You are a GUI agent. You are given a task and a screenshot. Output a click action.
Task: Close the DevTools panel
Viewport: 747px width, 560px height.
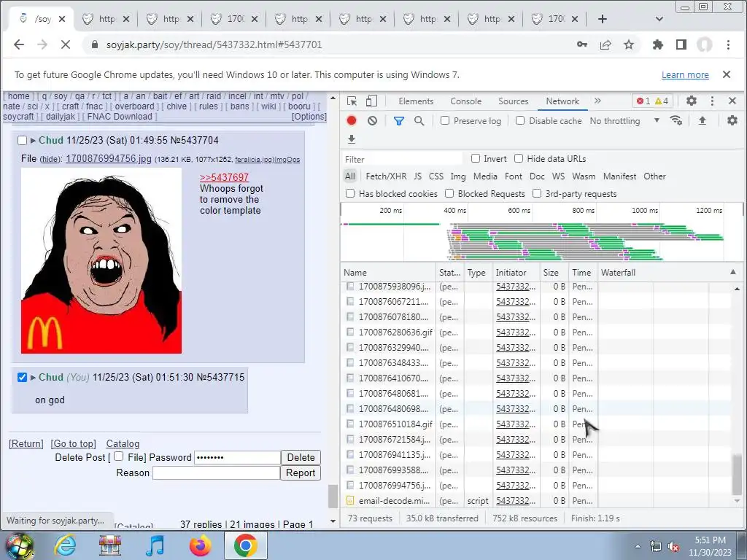[x=732, y=101]
